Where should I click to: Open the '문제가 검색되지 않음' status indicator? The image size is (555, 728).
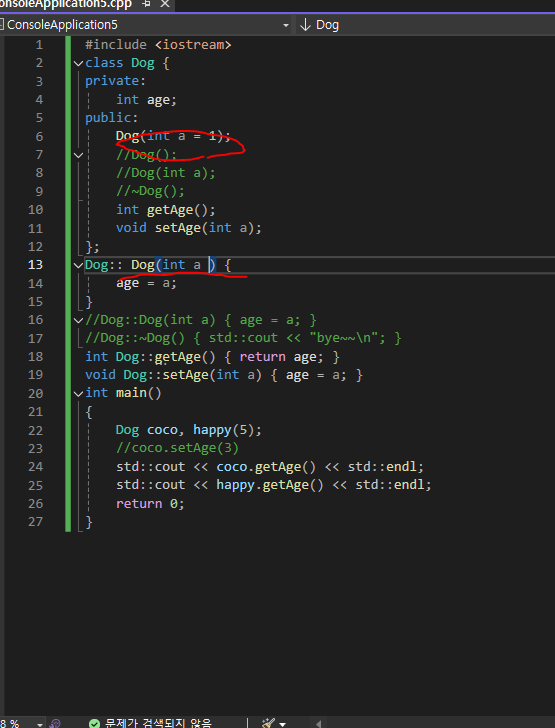point(158,723)
